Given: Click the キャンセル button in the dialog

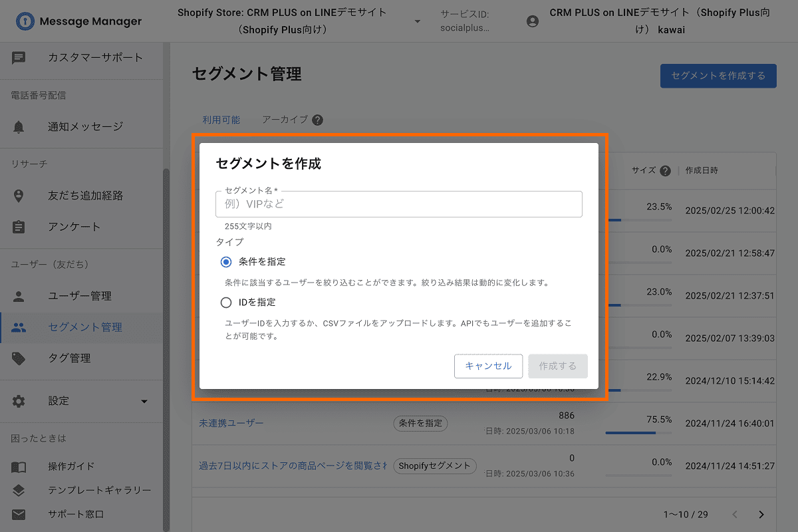Looking at the screenshot, I should (x=488, y=366).
